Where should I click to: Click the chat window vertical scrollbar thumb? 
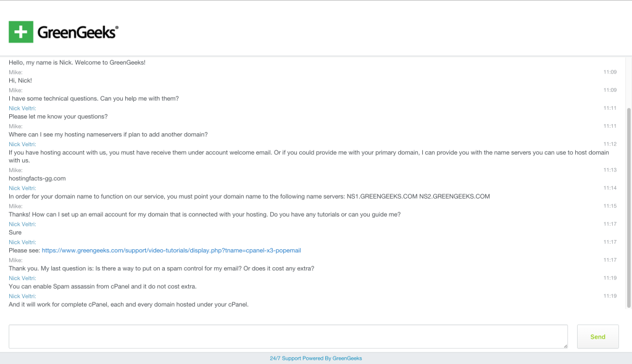(x=629, y=207)
